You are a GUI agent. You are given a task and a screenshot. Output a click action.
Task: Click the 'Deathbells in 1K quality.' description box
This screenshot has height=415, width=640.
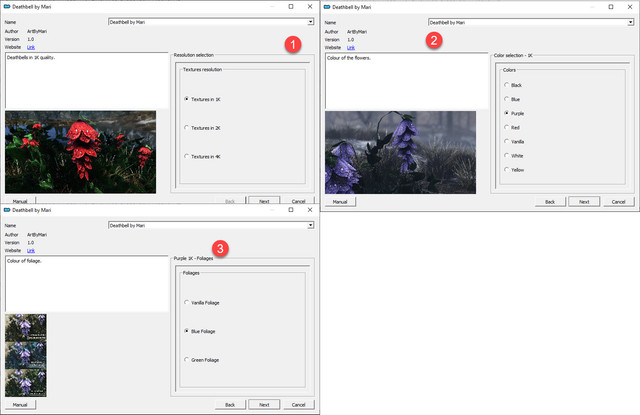tap(87, 80)
